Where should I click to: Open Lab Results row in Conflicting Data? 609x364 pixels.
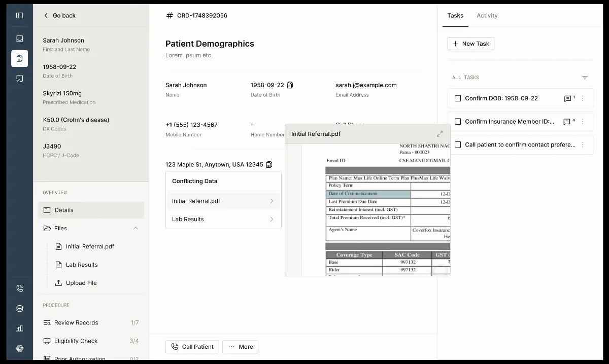pos(223,219)
